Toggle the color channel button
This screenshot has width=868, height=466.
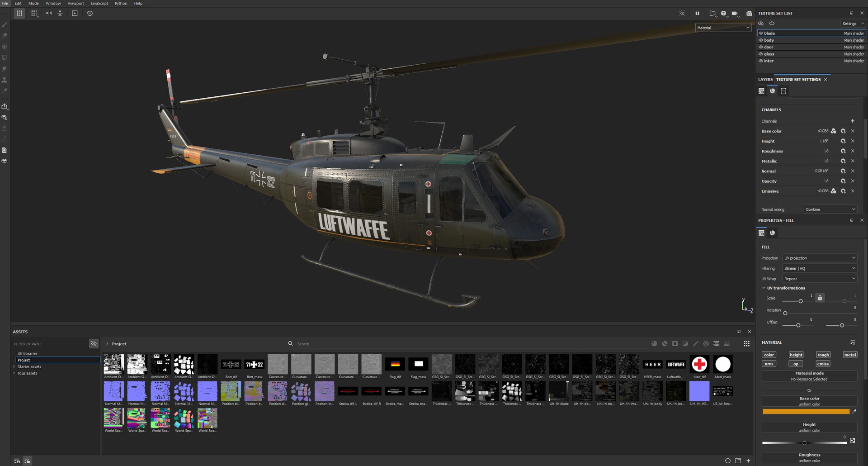coord(769,355)
